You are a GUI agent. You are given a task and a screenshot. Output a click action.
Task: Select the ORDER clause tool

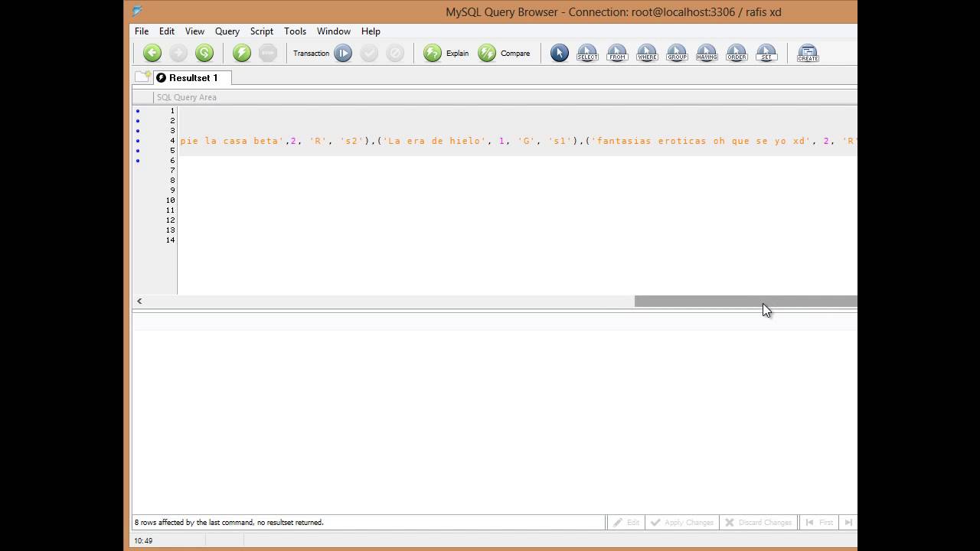click(737, 53)
